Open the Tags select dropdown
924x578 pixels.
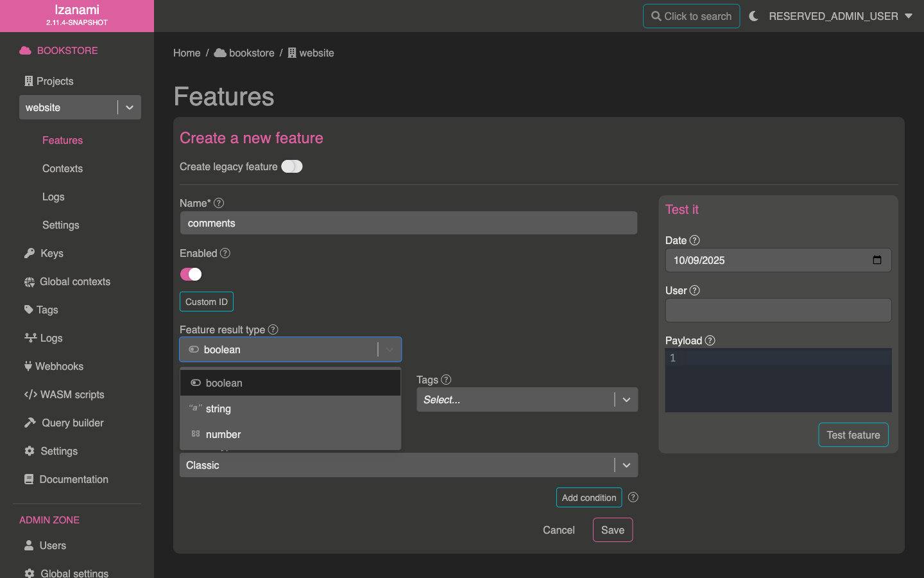(x=527, y=399)
